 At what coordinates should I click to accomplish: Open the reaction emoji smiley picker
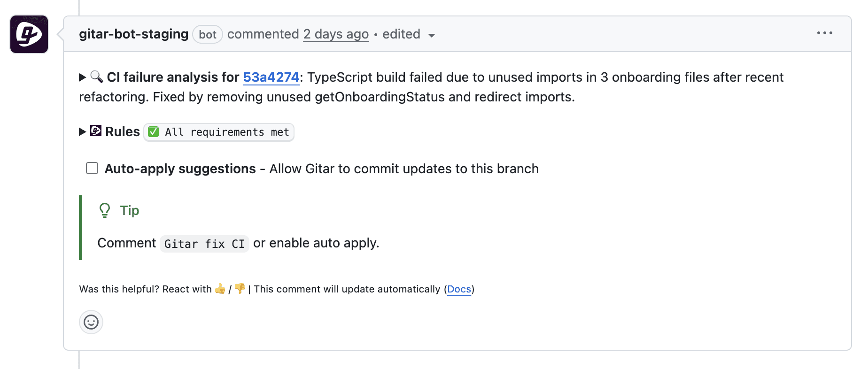(91, 322)
